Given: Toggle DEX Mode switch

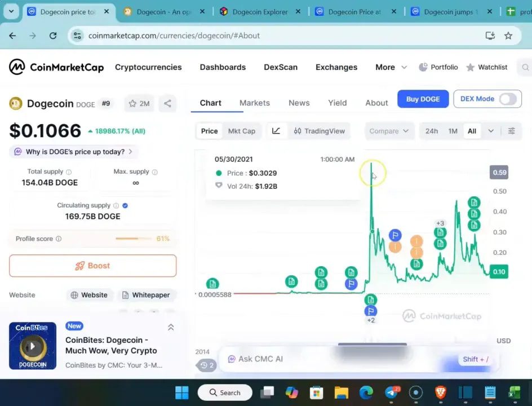Looking at the screenshot, I should coord(508,99).
